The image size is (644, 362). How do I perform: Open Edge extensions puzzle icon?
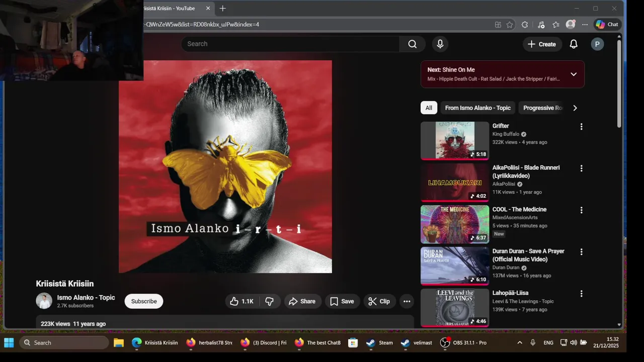[525, 24]
